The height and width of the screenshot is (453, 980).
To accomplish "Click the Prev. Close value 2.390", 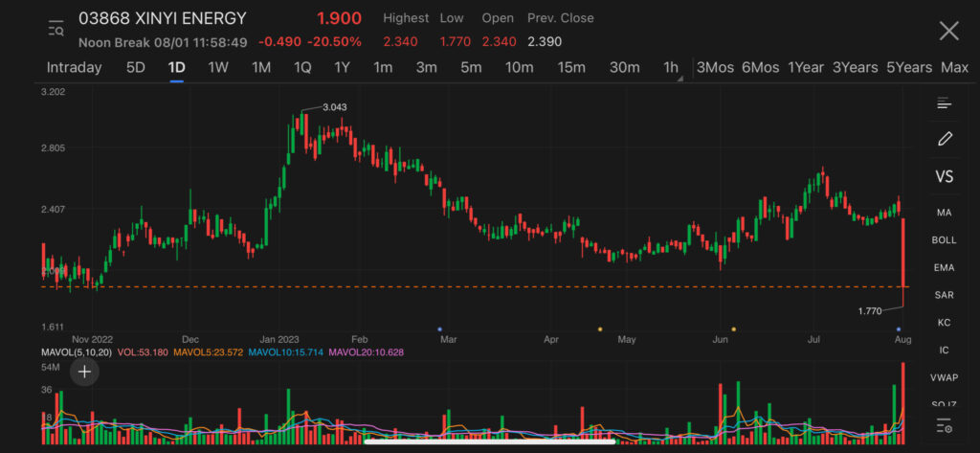I will tap(545, 42).
